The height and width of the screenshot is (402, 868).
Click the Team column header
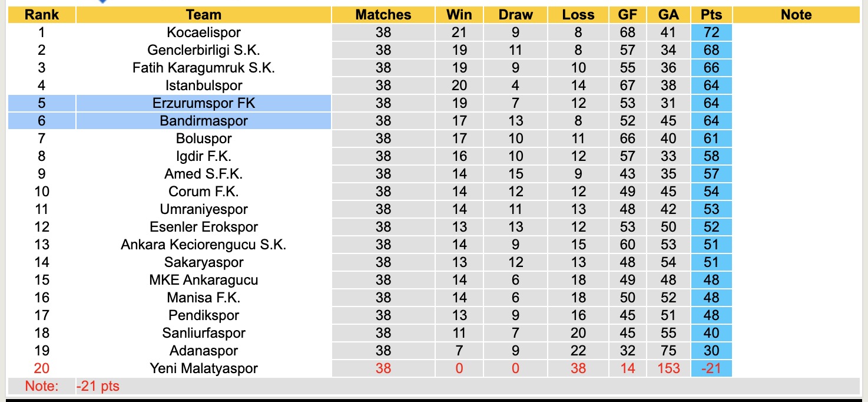pos(203,15)
